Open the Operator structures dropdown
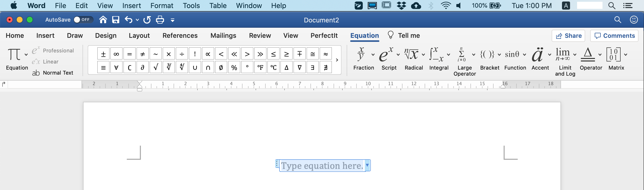Viewport: 644px width, 190px height. click(600, 54)
